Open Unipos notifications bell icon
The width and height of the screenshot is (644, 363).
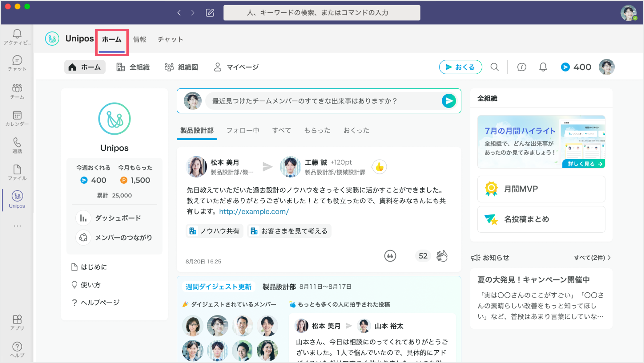tap(543, 67)
